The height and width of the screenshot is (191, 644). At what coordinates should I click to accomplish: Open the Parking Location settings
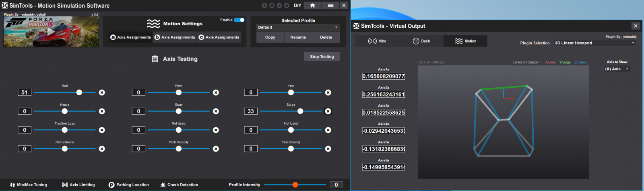(129, 185)
